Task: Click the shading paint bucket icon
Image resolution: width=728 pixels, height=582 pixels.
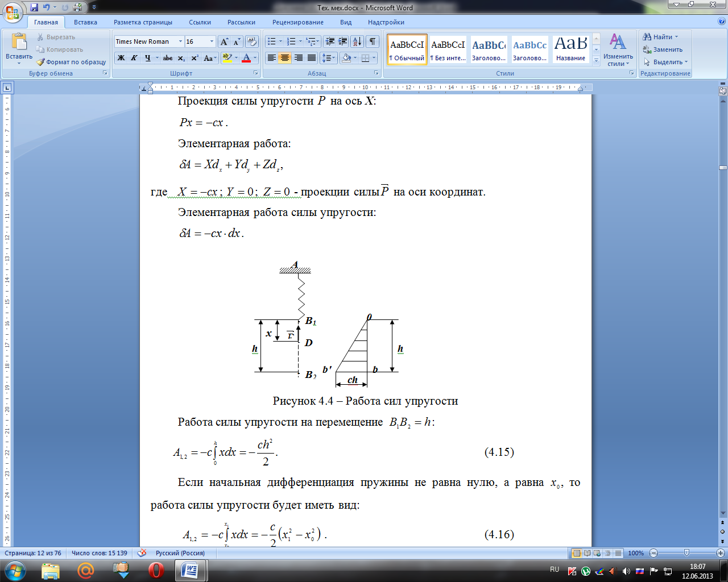Action: click(346, 58)
